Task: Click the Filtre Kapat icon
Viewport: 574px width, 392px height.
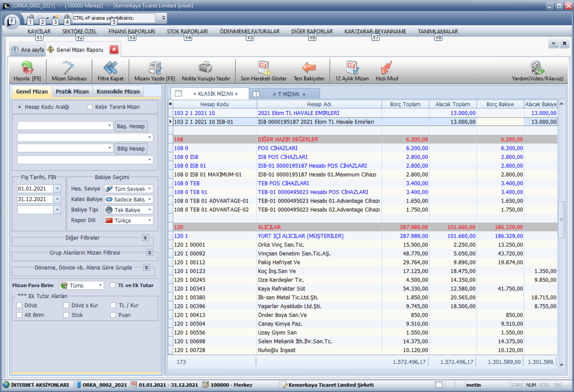Action: (110, 68)
